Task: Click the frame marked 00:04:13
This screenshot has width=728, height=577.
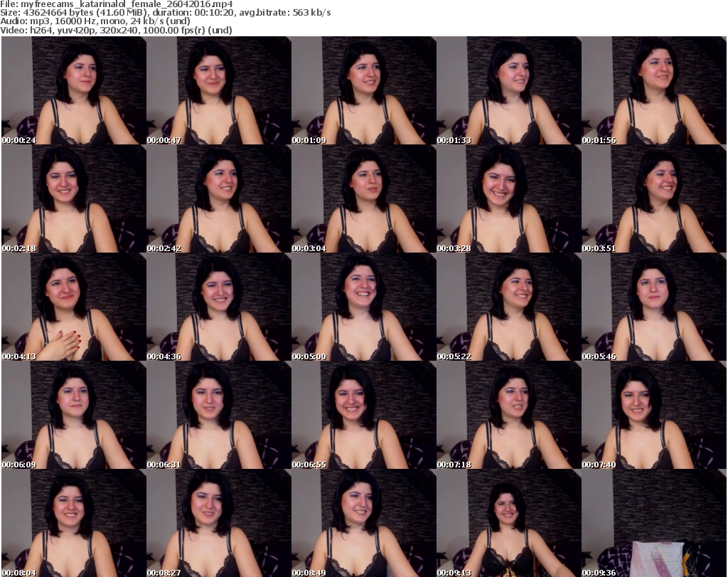Action: (x=74, y=307)
